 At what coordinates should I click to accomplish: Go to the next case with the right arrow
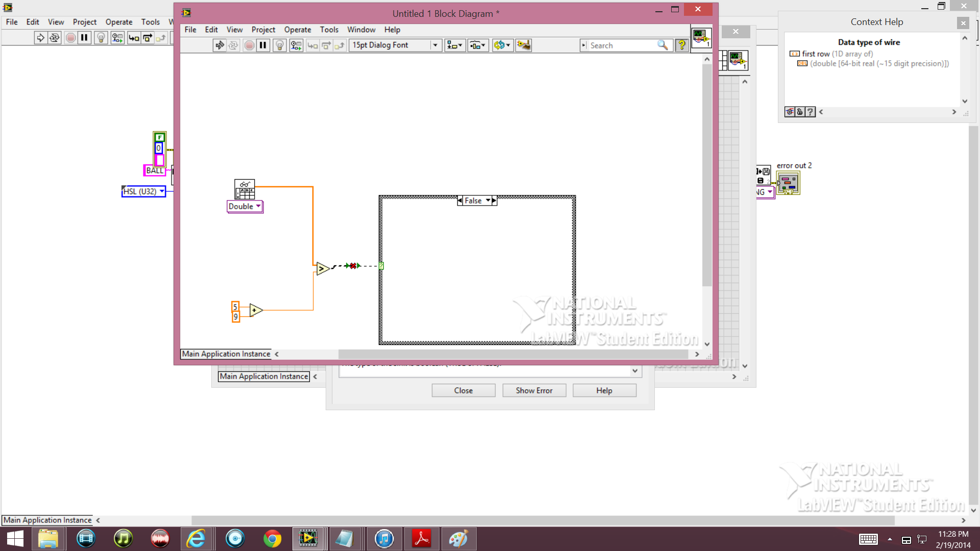(494, 201)
